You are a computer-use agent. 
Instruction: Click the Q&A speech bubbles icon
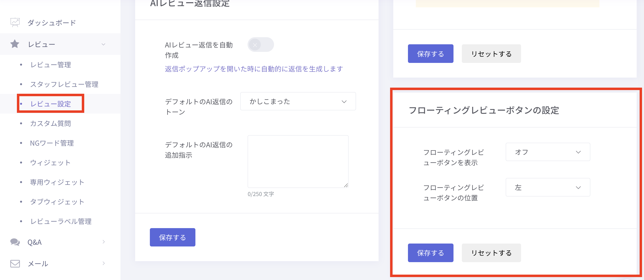pyautogui.click(x=15, y=242)
